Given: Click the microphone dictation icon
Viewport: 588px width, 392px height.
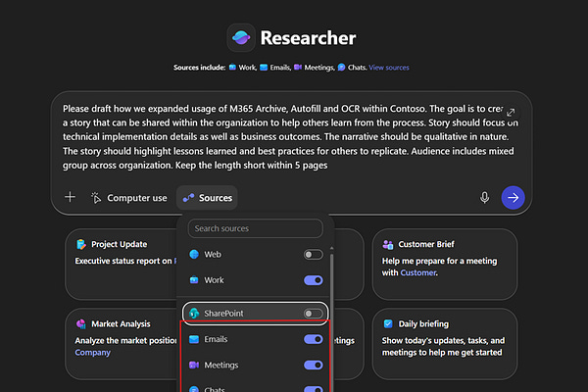Looking at the screenshot, I should pyautogui.click(x=484, y=197).
